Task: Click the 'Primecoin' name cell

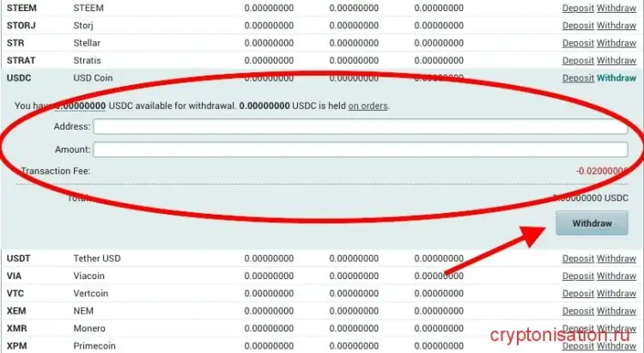Action: [94, 346]
